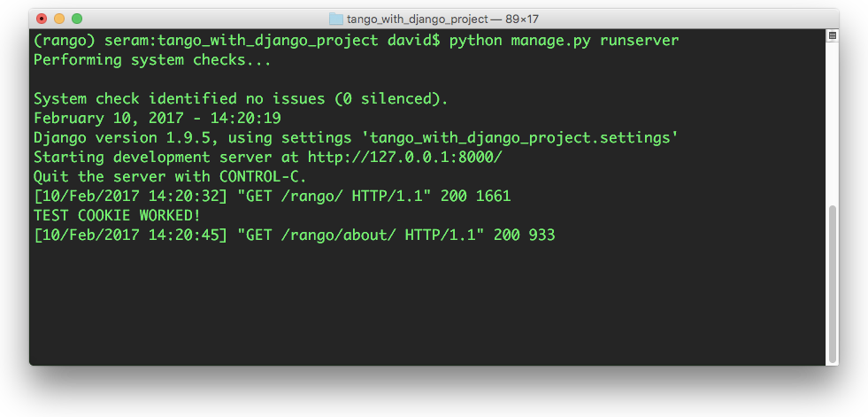The width and height of the screenshot is (868, 417).
Task: Click the (rango) virtualenv prefix in prompt
Action: (65, 41)
